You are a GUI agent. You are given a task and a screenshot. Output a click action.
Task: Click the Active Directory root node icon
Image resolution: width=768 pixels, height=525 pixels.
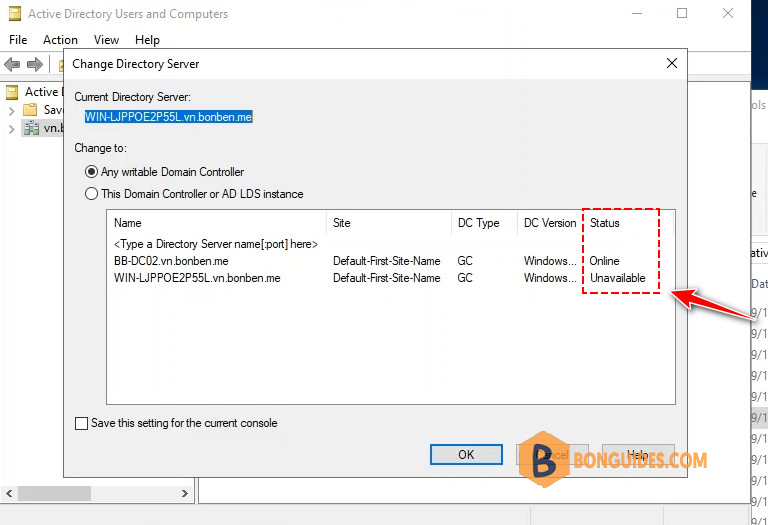[x=12, y=92]
